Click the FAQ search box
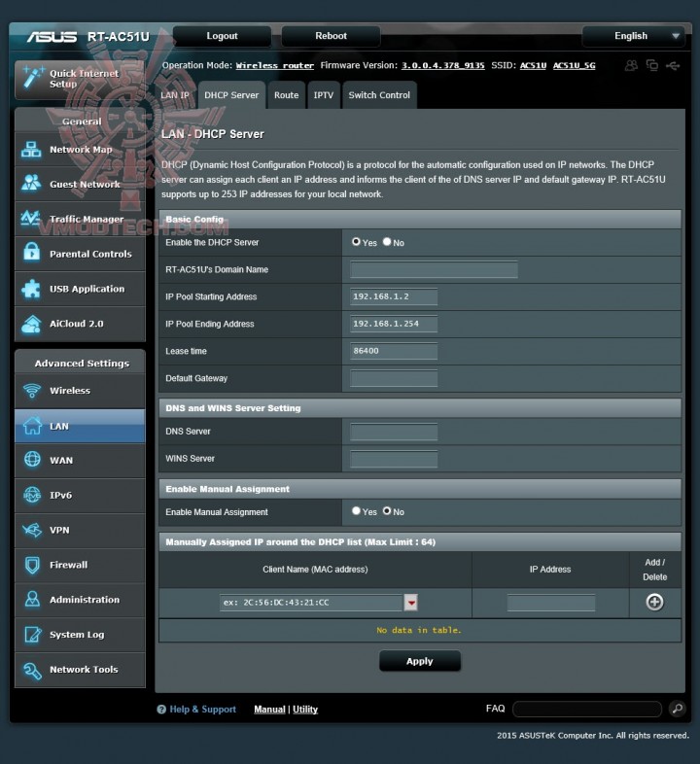Image resolution: width=700 pixels, height=764 pixels. pos(587,709)
